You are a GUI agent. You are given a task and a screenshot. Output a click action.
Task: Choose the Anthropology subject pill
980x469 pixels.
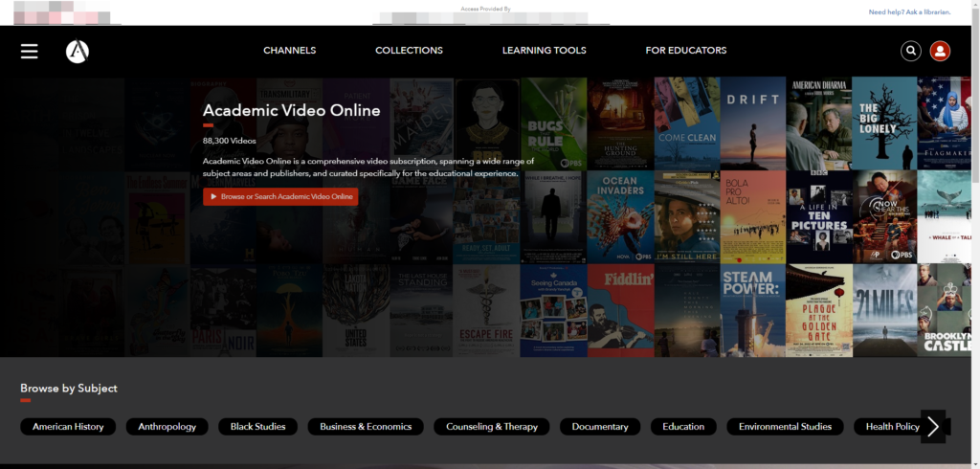pos(167,427)
